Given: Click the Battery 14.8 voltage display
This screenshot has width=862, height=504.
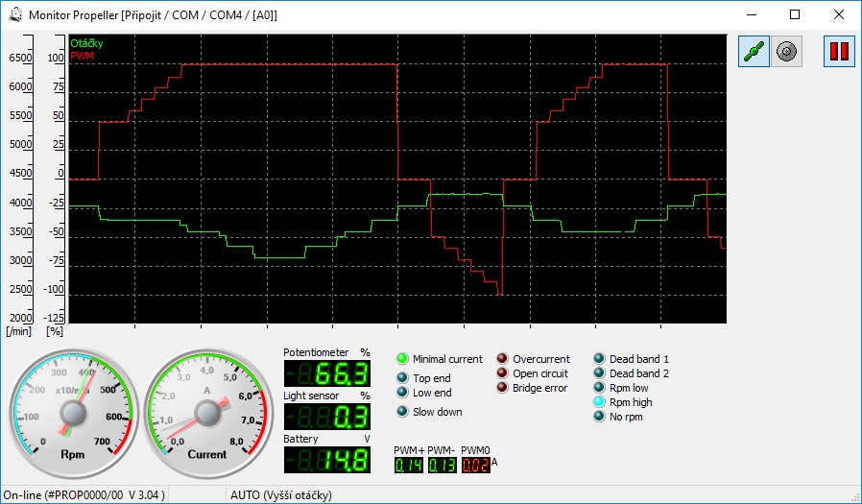Looking at the screenshot, I should tap(327, 460).
